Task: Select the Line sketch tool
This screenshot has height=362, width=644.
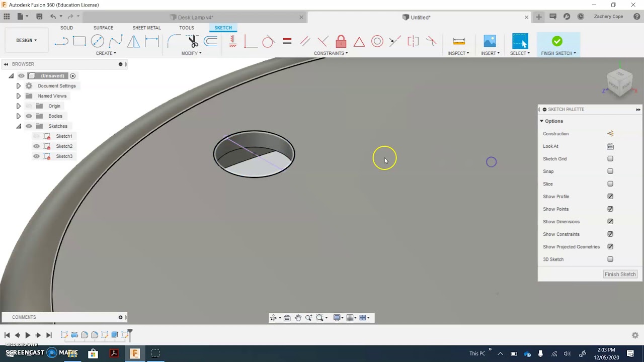Action: (61, 41)
